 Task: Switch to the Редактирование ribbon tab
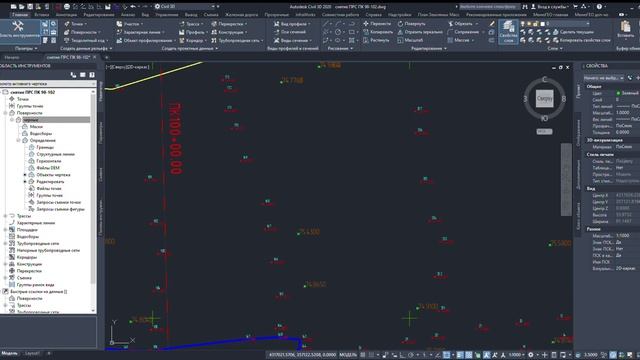click(x=99, y=15)
